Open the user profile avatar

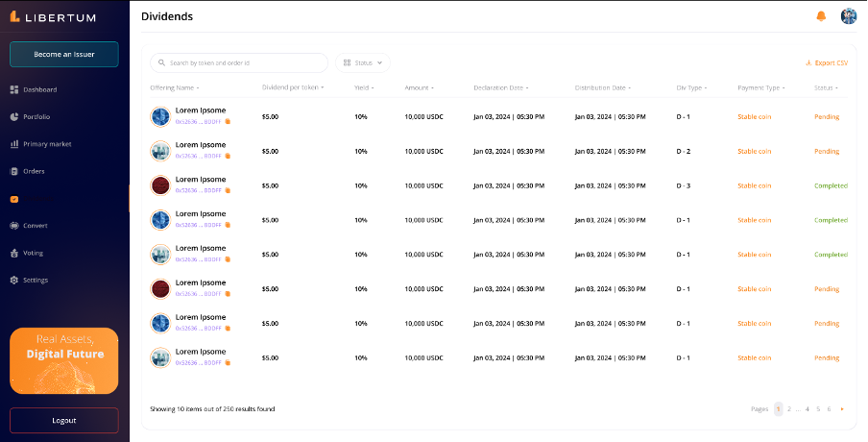click(x=848, y=16)
